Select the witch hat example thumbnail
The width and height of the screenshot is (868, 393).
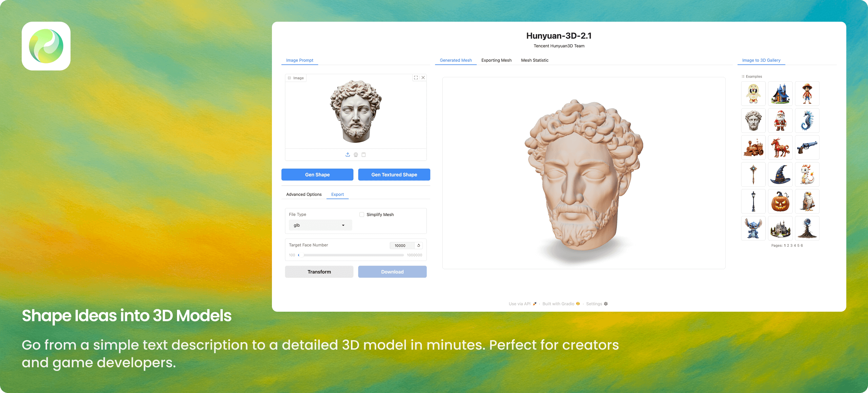(780, 174)
